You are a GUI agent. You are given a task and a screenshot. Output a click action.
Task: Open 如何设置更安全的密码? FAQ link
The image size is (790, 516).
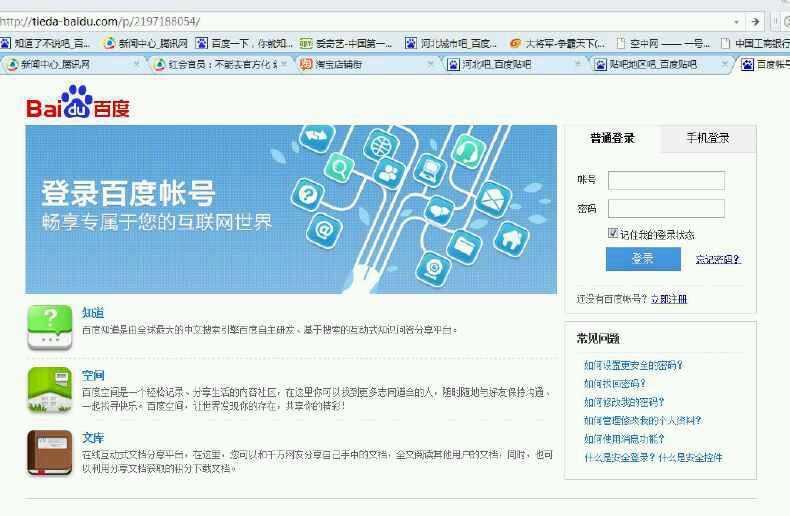click(633, 365)
